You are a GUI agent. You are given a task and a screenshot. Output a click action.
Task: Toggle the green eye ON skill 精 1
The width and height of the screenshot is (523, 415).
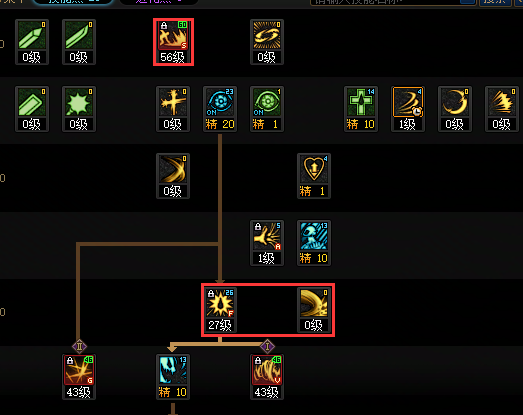tap(267, 109)
